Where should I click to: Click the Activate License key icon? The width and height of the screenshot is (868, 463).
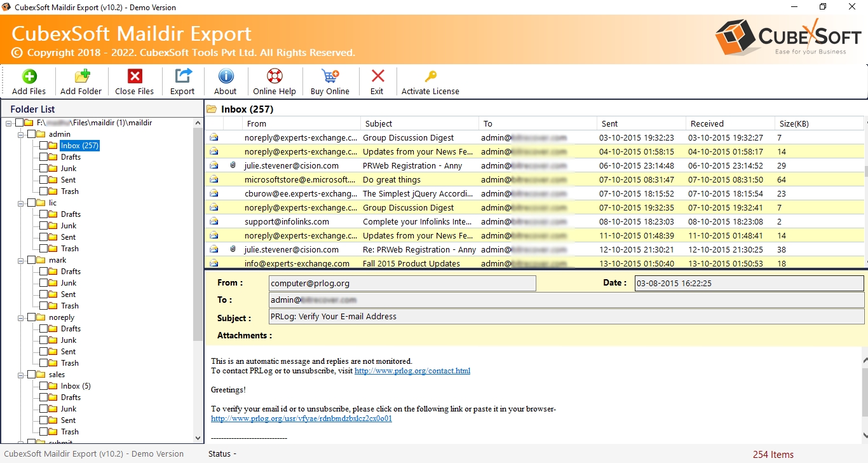[x=430, y=77]
